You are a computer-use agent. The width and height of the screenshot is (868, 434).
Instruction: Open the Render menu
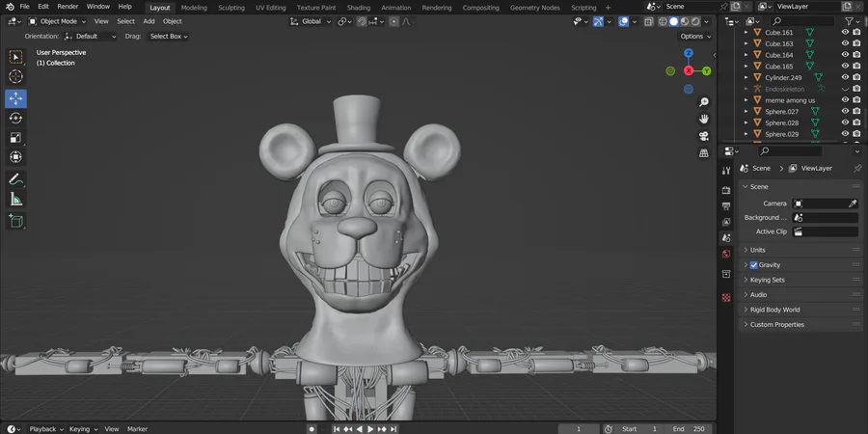coord(68,7)
